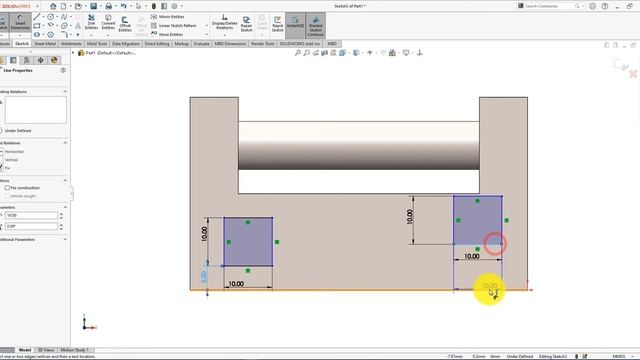Open the ConfigurationManager tab icon

[27, 60]
